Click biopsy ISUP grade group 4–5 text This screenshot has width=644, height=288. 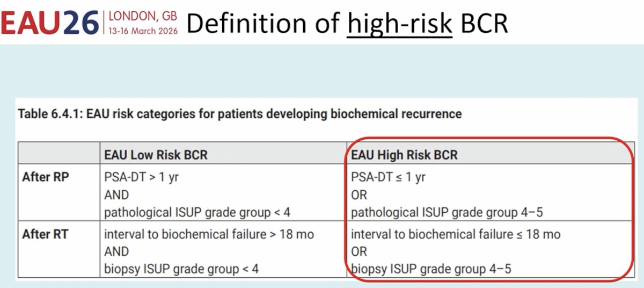tap(431, 269)
